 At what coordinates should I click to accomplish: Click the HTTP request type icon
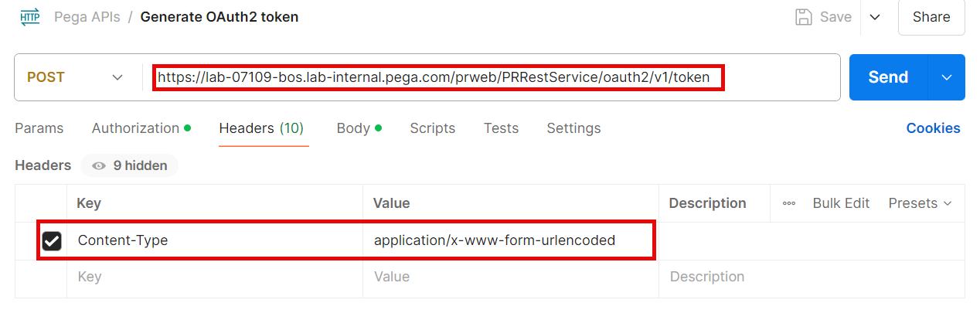pyautogui.click(x=30, y=17)
